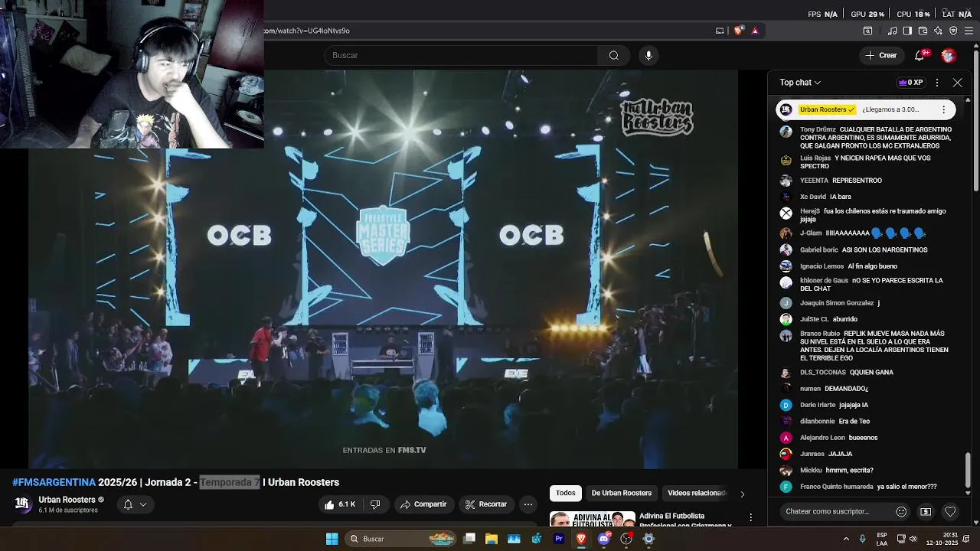Click install-app icon in address bar
Viewport: 980px width, 551px height.
point(720,31)
